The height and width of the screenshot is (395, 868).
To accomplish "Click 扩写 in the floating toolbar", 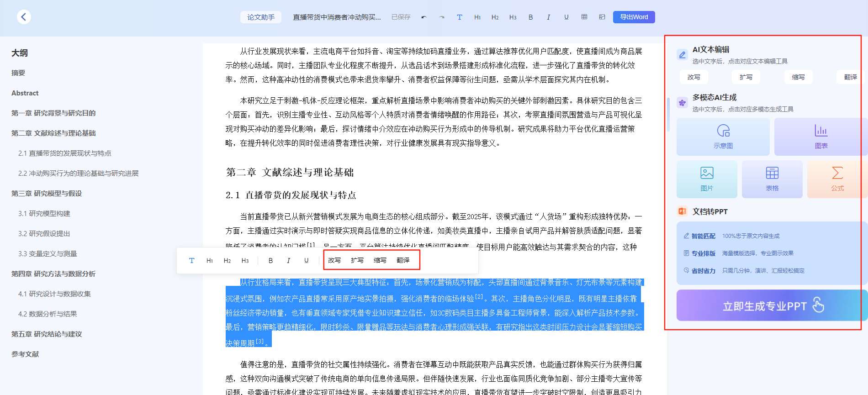I will (x=357, y=260).
